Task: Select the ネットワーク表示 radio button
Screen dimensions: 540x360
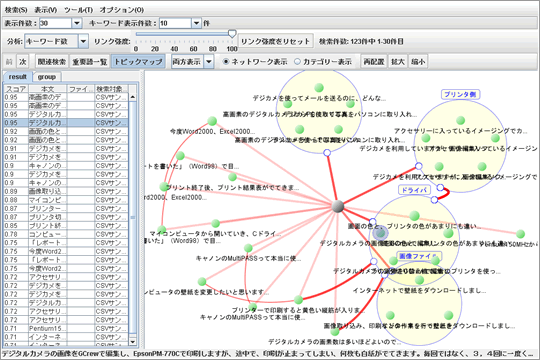Action: 226,62
